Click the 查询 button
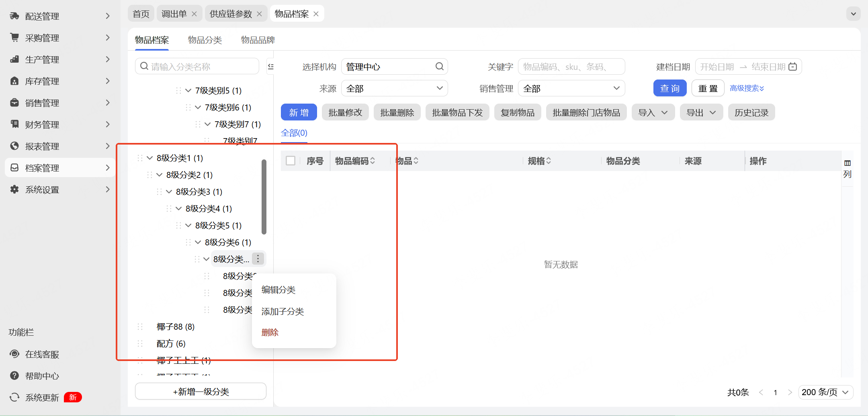Viewport: 868px width, 416px height. pyautogui.click(x=670, y=88)
